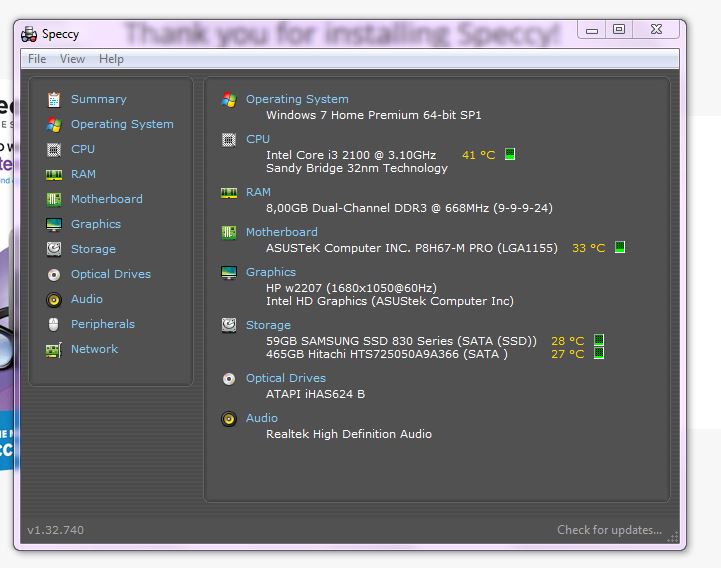Maximize the Speccy window
721x568 pixels.
pos(619,29)
